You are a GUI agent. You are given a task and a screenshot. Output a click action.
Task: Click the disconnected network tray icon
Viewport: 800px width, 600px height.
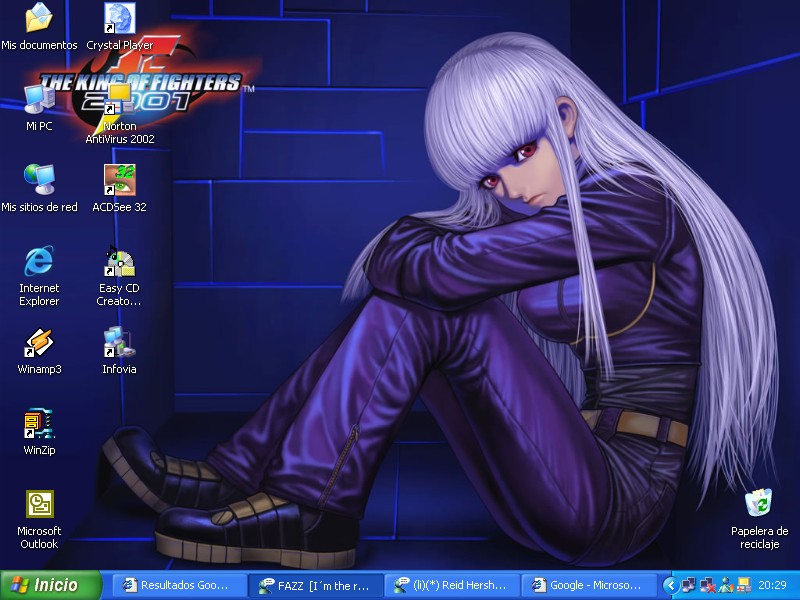(x=708, y=585)
